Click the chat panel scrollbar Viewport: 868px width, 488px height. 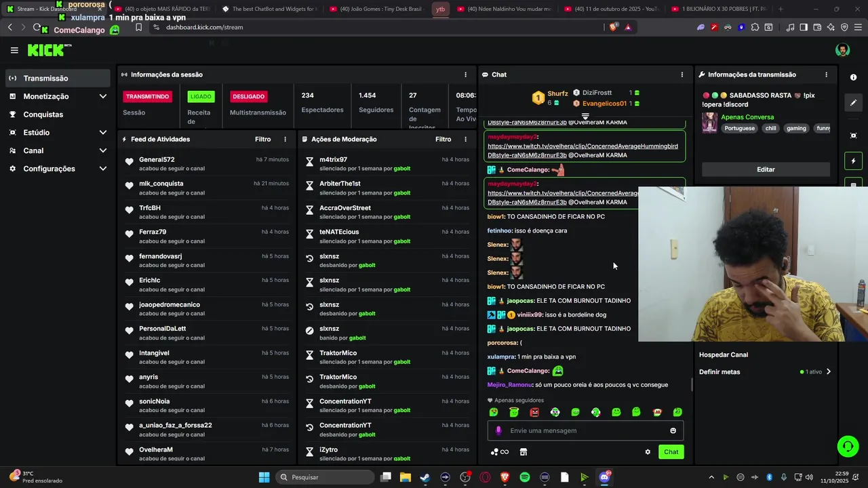(x=691, y=384)
